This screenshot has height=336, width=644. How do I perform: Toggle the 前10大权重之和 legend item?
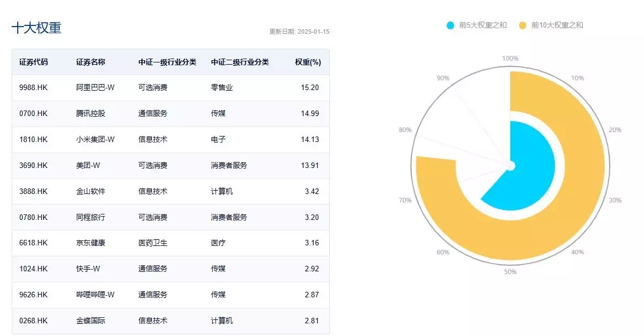pyautogui.click(x=551, y=25)
